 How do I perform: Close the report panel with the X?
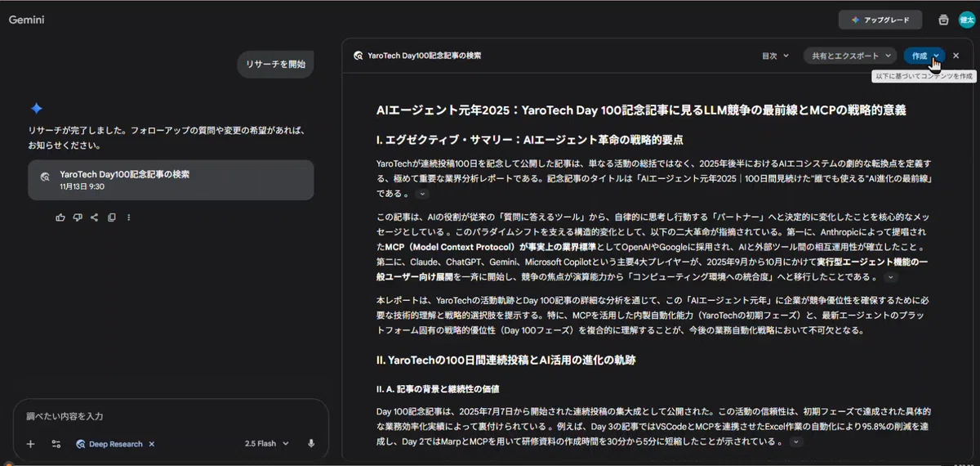coord(956,56)
